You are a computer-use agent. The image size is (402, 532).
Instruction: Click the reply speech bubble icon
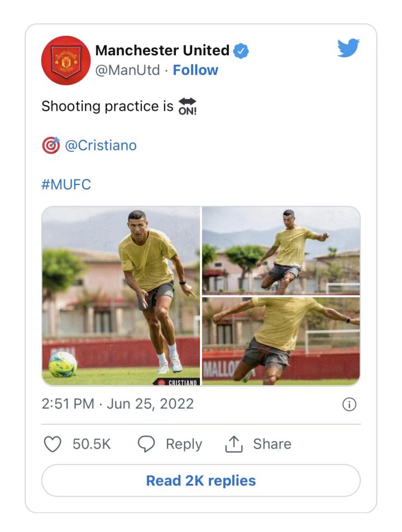tap(146, 444)
